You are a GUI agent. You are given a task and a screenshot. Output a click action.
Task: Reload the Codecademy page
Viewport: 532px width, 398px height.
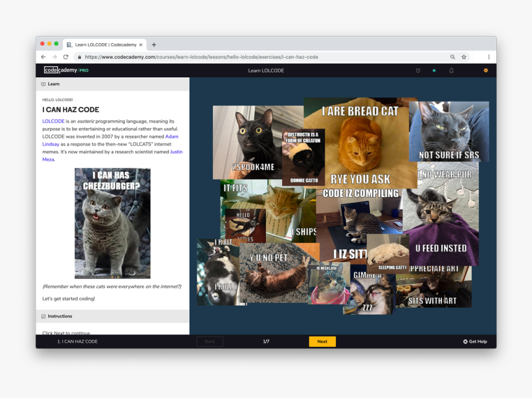coord(66,57)
